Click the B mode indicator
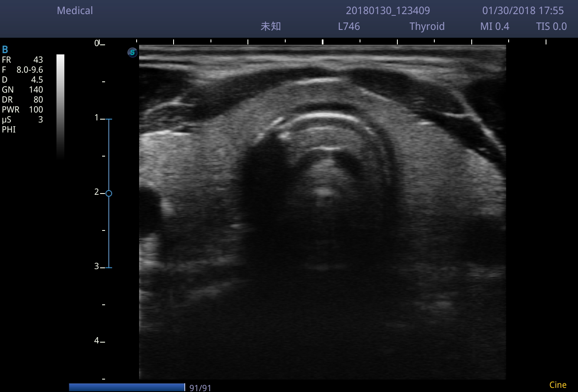Image resolution: width=578 pixels, height=392 pixels. [5, 50]
